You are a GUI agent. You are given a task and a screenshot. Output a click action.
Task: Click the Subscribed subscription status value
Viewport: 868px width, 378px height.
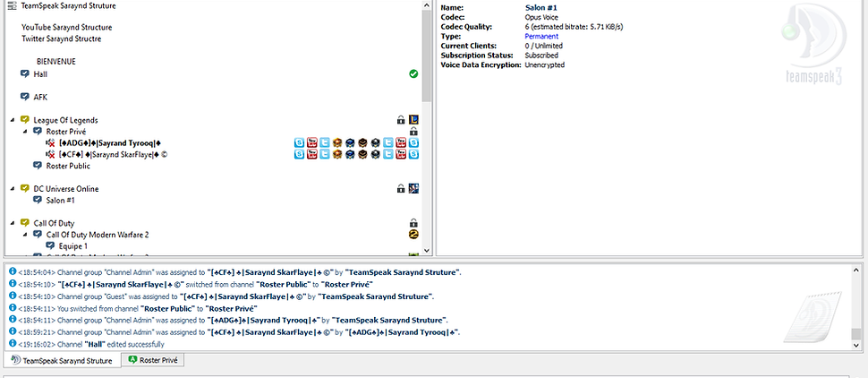[x=541, y=56]
